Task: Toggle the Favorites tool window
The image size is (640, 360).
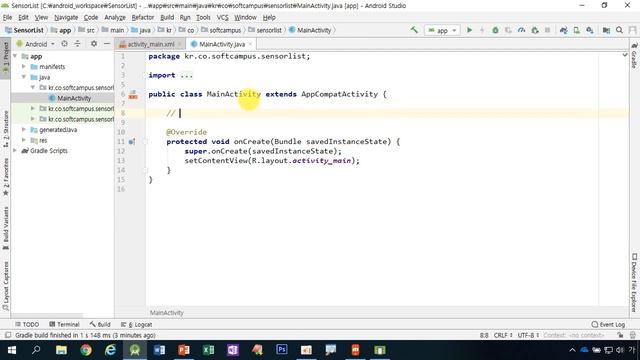Action: (x=5, y=178)
